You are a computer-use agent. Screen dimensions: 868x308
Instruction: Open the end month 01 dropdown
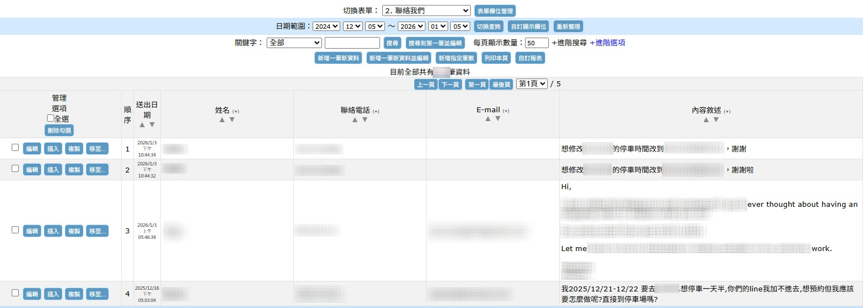click(x=438, y=27)
